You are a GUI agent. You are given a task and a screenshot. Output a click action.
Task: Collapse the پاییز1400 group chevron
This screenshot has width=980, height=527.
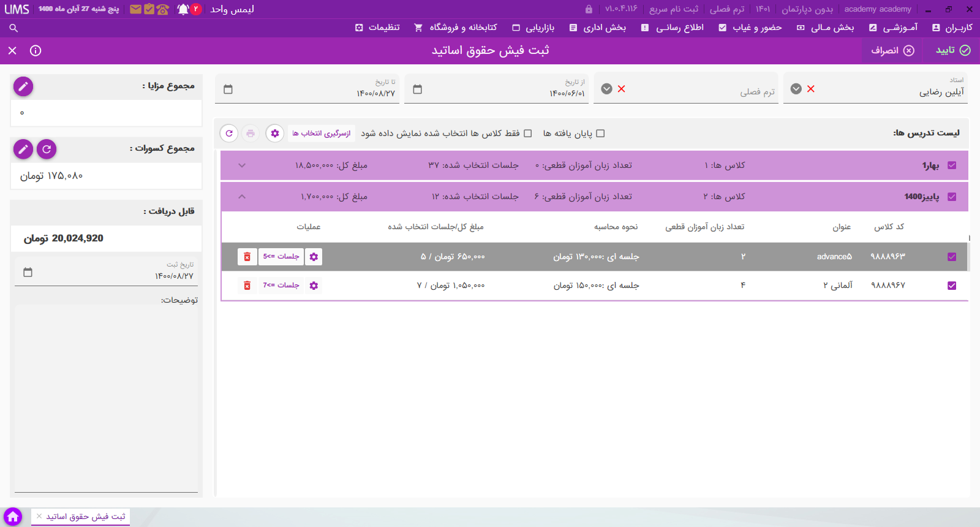[x=242, y=197]
